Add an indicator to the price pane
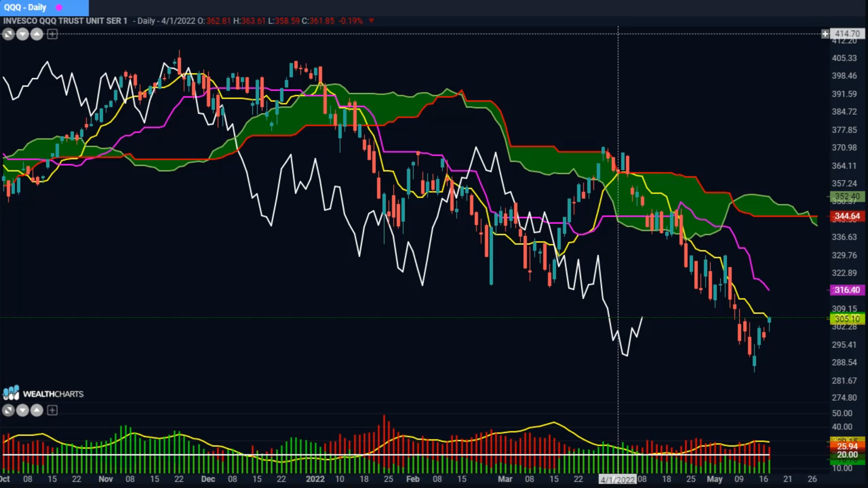 point(52,34)
